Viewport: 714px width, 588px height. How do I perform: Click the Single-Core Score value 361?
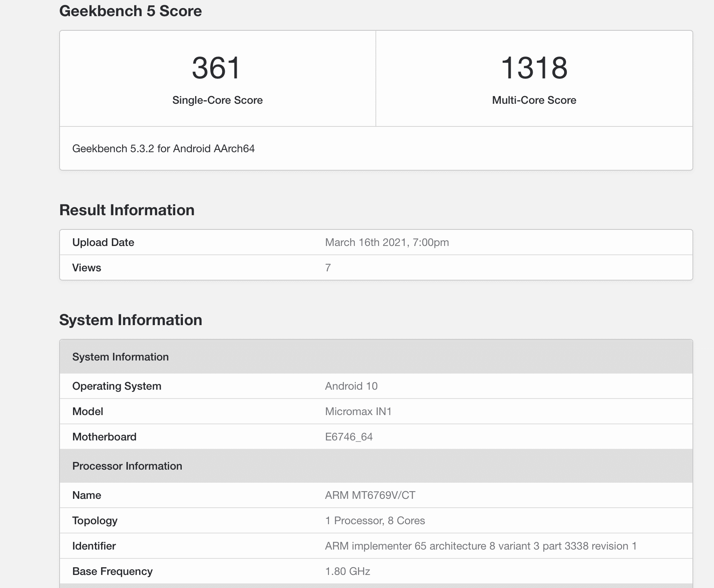pyautogui.click(x=217, y=68)
